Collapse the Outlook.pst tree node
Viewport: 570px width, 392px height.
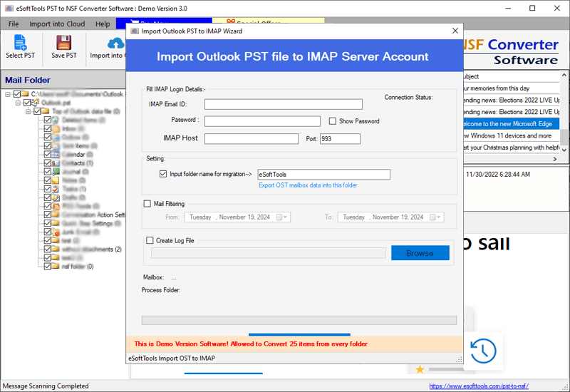click(x=18, y=103)
